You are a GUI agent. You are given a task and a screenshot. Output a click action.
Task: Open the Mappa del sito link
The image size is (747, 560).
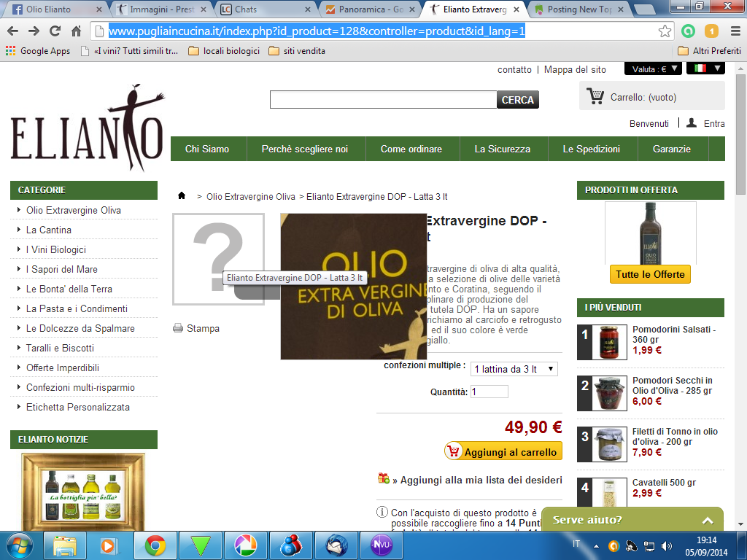pos(575,69)
